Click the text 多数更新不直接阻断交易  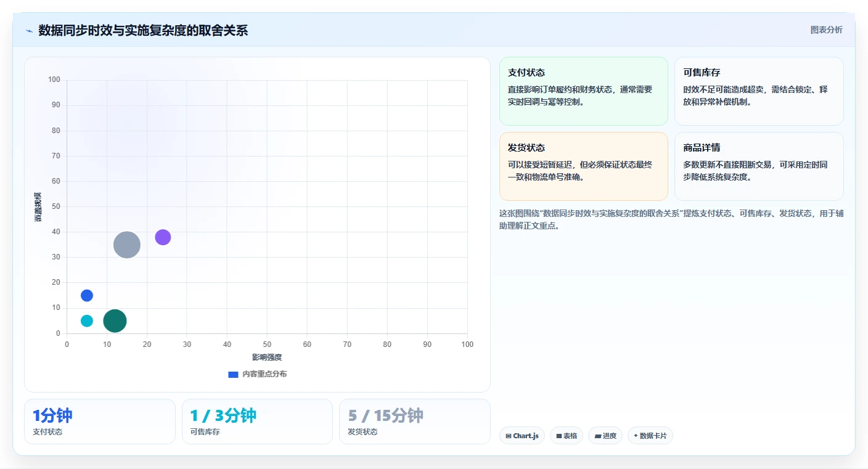(x=727, y=165)
